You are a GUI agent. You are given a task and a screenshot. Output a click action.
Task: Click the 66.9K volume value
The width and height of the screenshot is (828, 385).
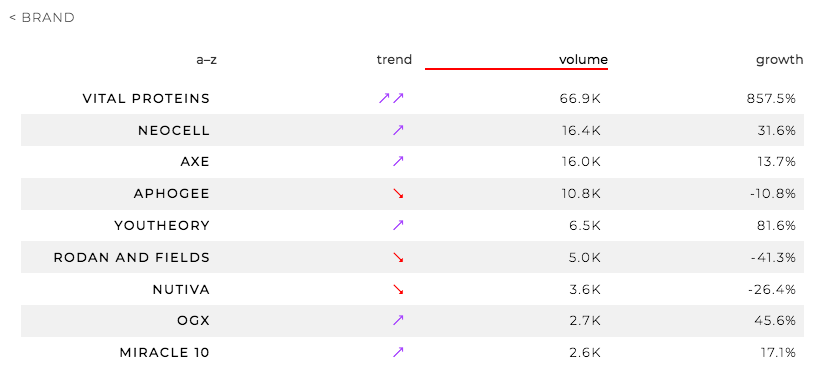pos(580,98)
